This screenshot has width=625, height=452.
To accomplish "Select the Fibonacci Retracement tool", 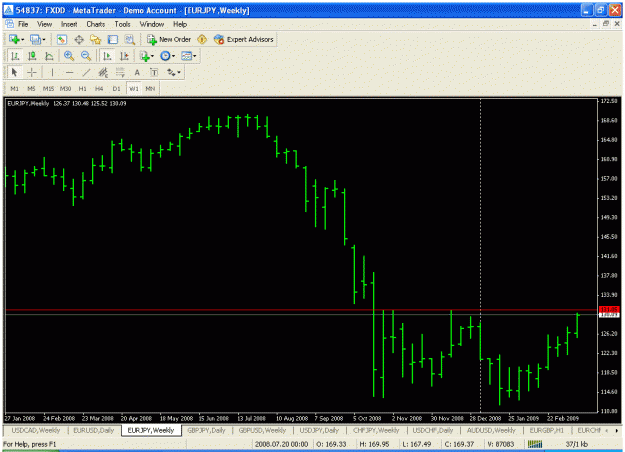I will pos(120,73).
